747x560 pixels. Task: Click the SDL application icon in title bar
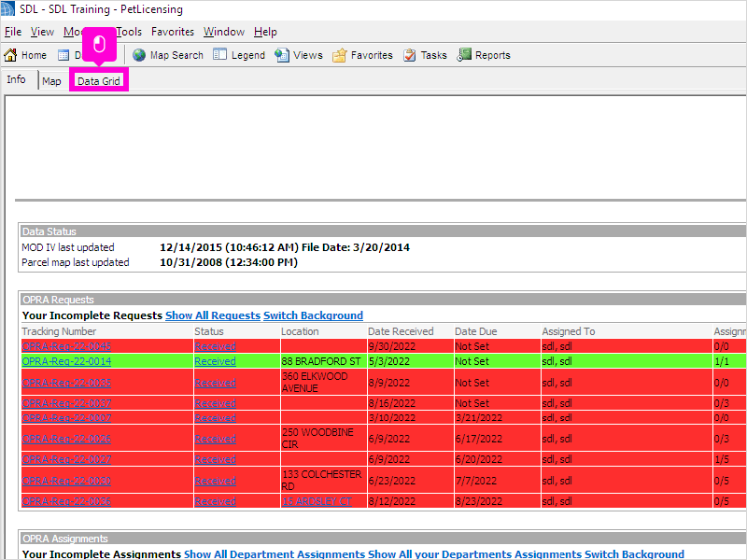[7, 9]
